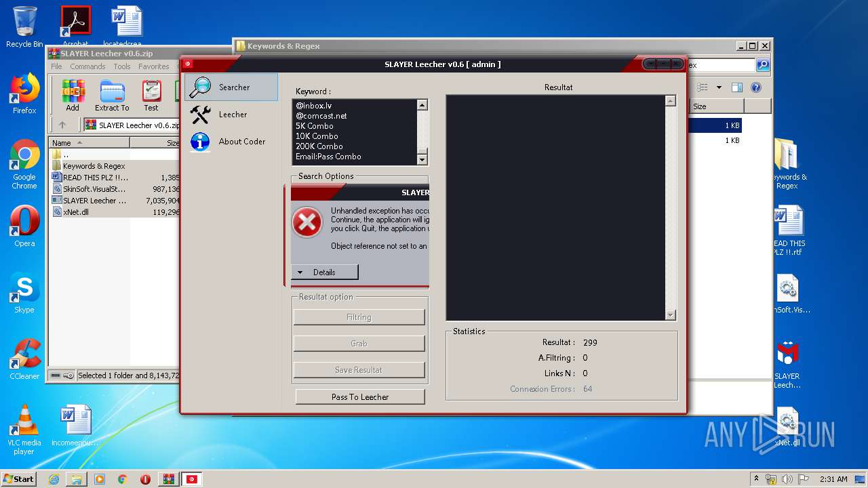Click the Filtring button
Image resolution: width=868 pixels, height=488 pixels.
[x=359, y=317]
